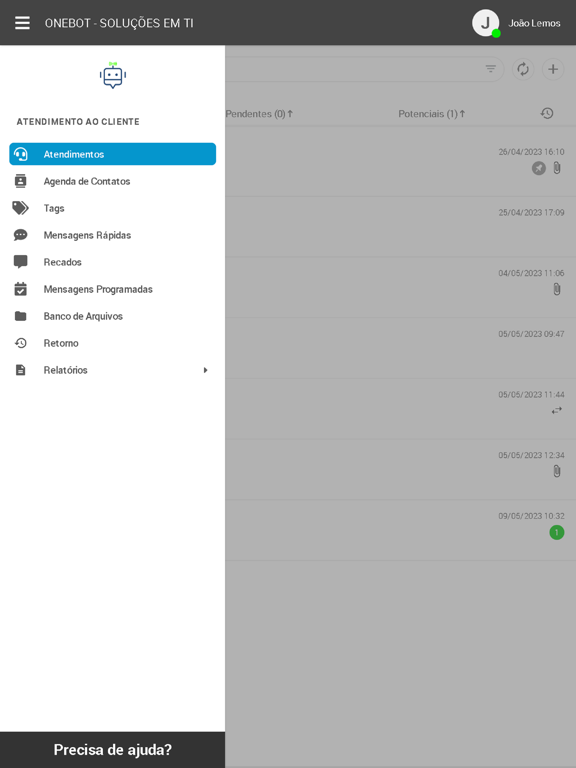The image size is (576, 768).
Task: Select the 05/05/2023 11:44 timestamp
Action: (x=531, y=394)
